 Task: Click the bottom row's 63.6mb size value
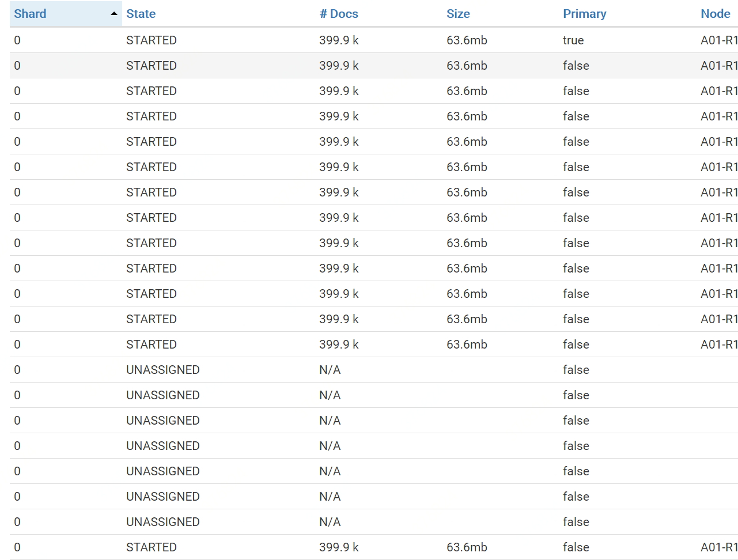pos(467,547)
